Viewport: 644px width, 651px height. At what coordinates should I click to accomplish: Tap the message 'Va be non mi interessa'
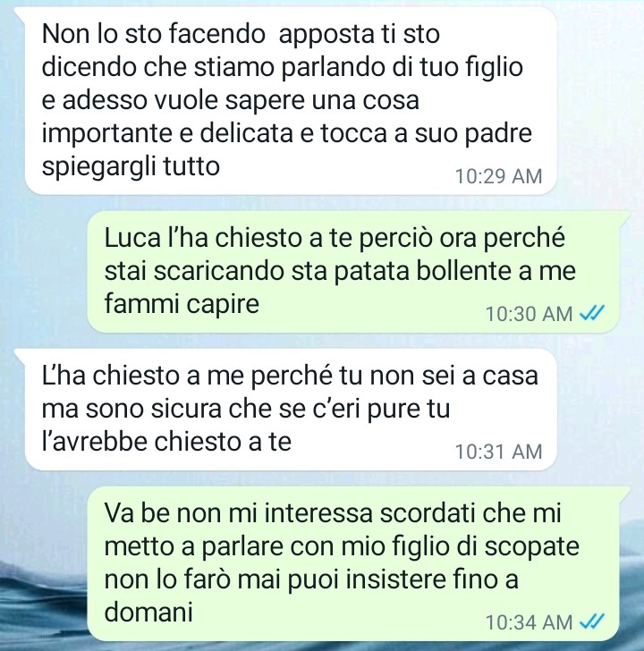(x=353, y=563)
